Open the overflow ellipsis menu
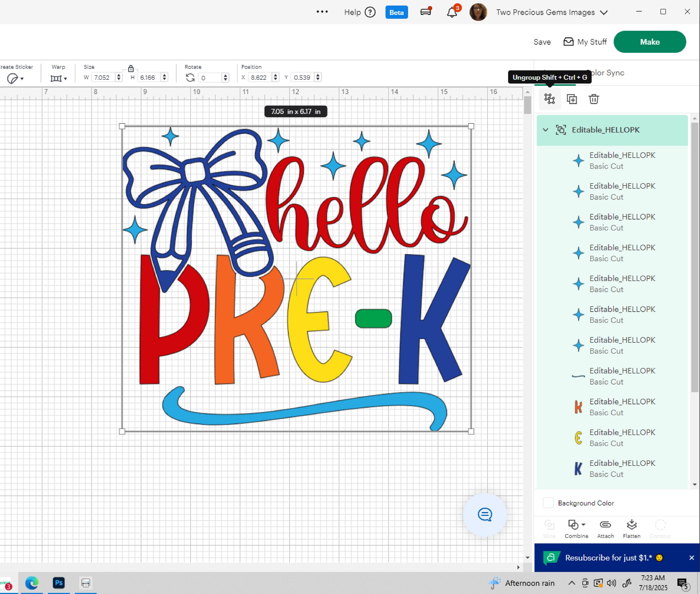Image resolution: width=700 pixels, height=594 pixels. point(322,12)
